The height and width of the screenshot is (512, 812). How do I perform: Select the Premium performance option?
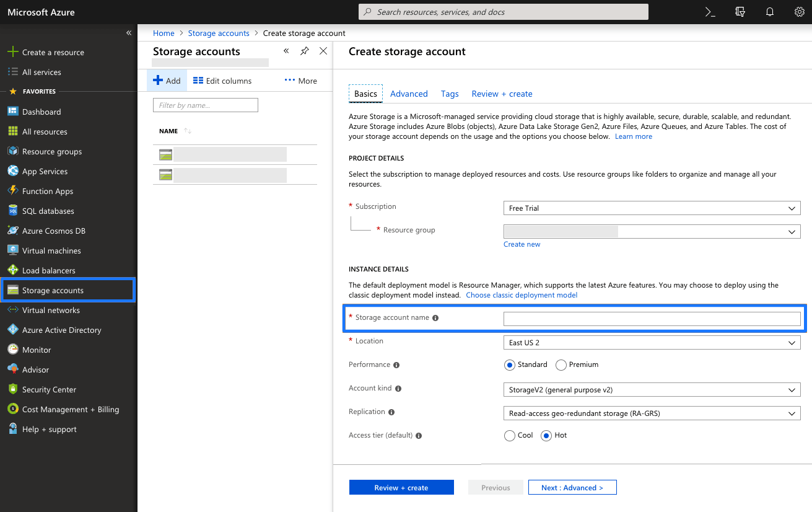561,364
